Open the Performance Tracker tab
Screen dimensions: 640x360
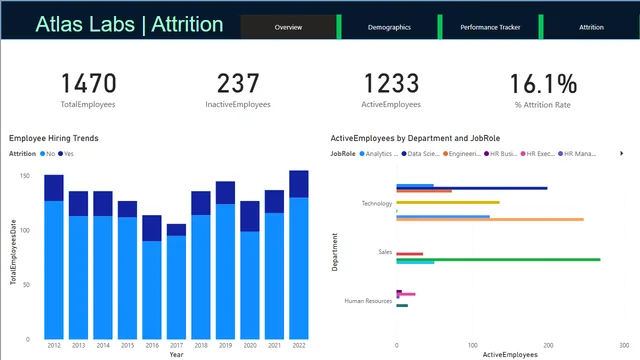[490, 27]
